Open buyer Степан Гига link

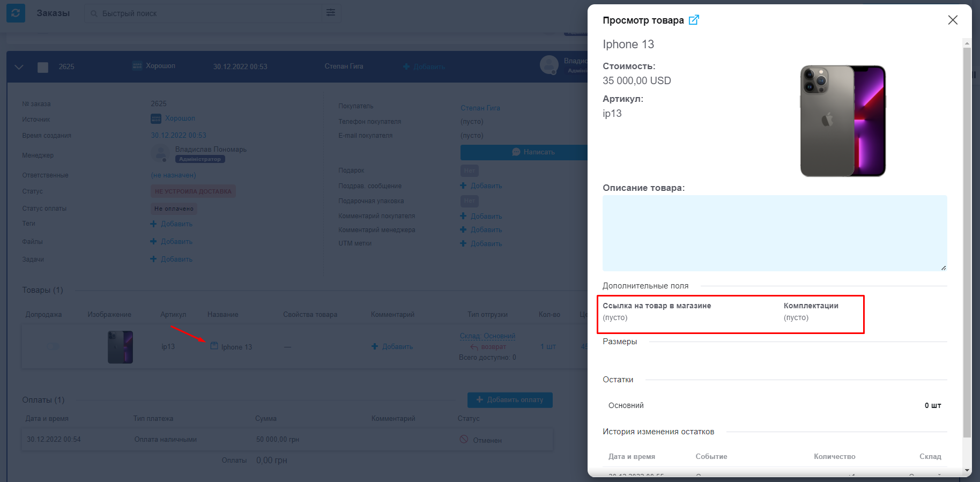tap(480, 108)
